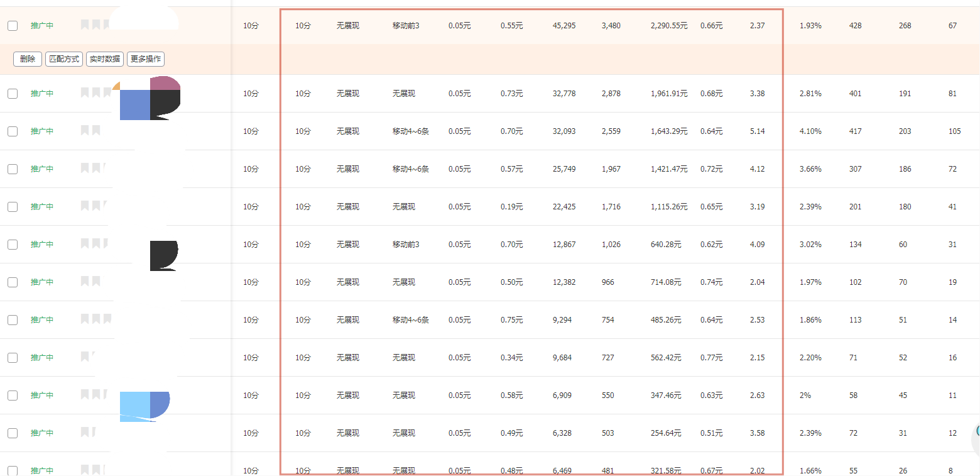The image size is (980, 476).
Task: Click the 2,290.55元 spend cell
Action: tap(669, 26)
